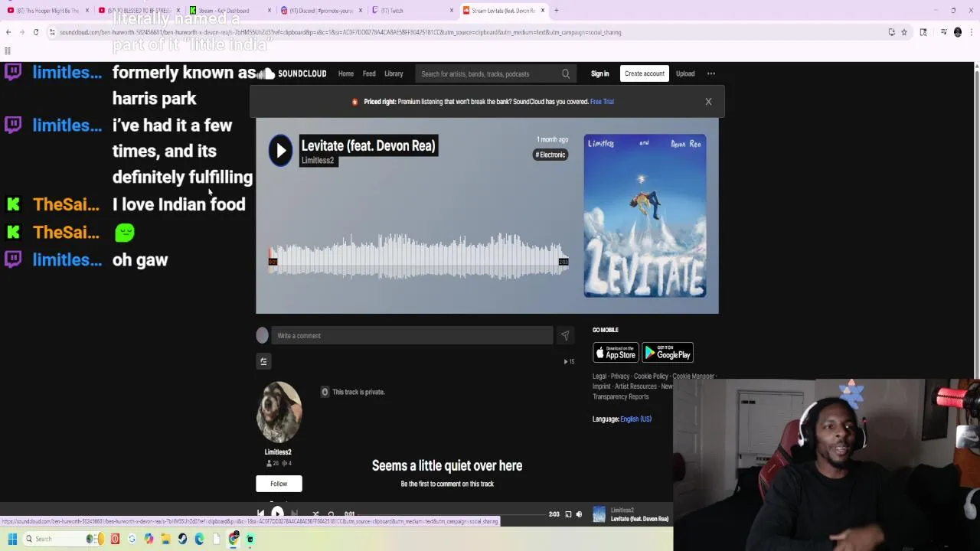Open the Legal footer link
Viewport: 980px width, 551px height.
coord(599,377)
